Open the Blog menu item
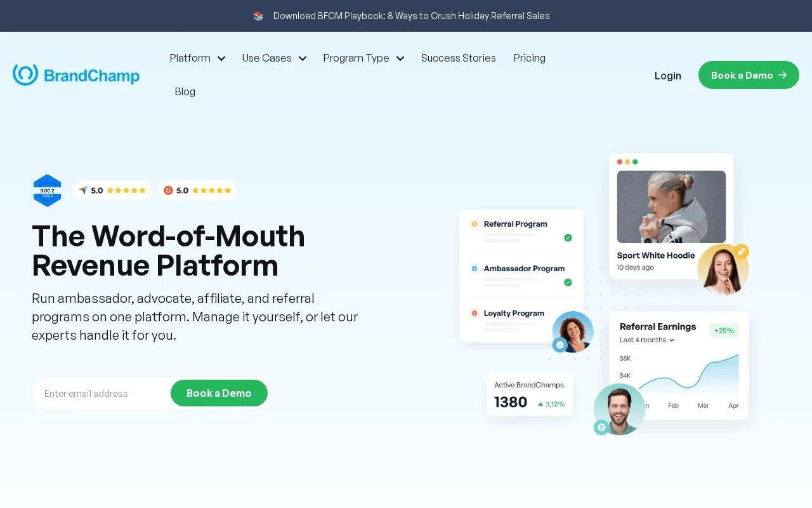Screen dimensions: 812x508 coord(185,91)
